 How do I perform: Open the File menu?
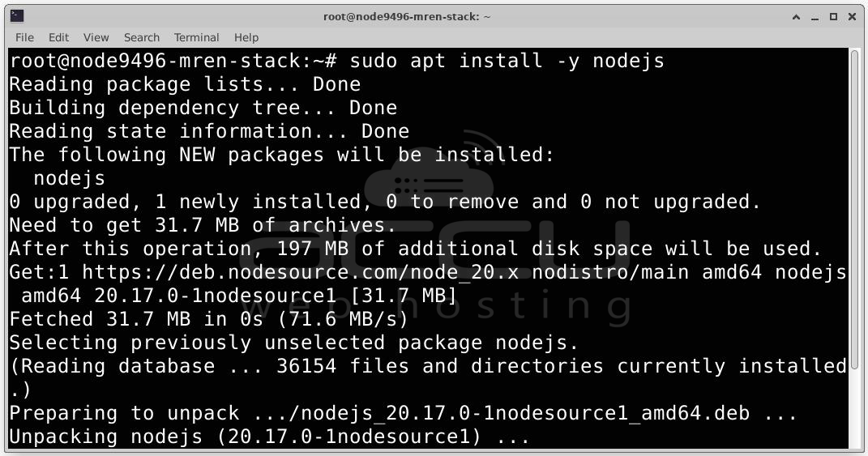pyautogui.click(x=24, y=37)
